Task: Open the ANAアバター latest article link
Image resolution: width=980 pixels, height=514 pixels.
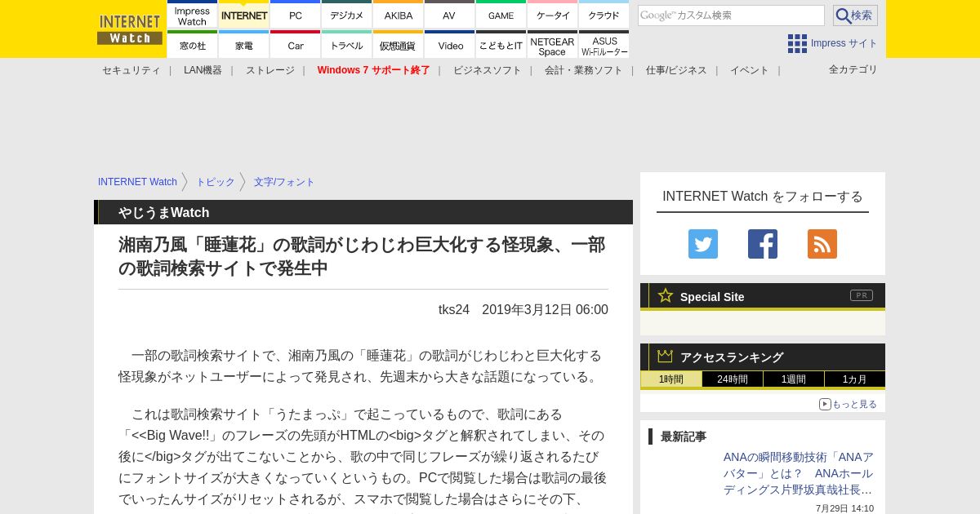Action: click(x=798, y=473)
